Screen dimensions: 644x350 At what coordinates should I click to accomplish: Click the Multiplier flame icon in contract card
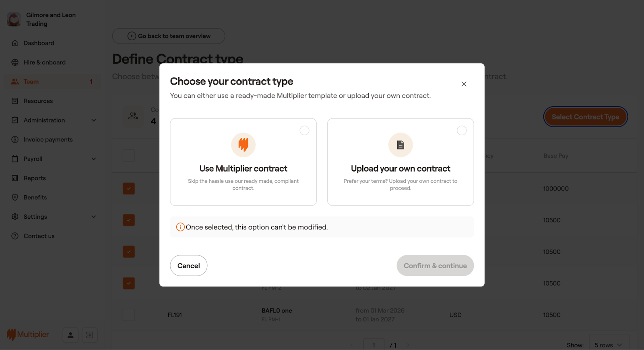click(243, 145)
